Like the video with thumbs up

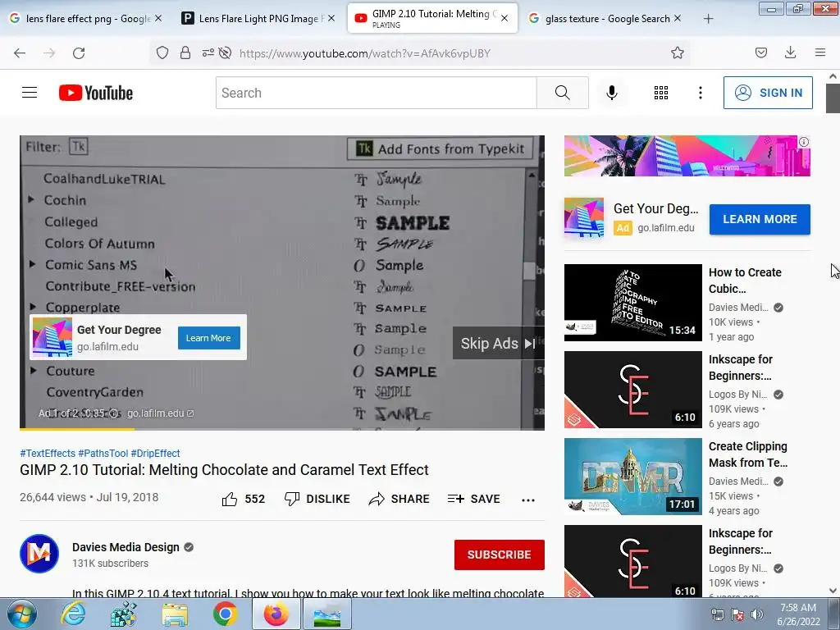(230, 499)
